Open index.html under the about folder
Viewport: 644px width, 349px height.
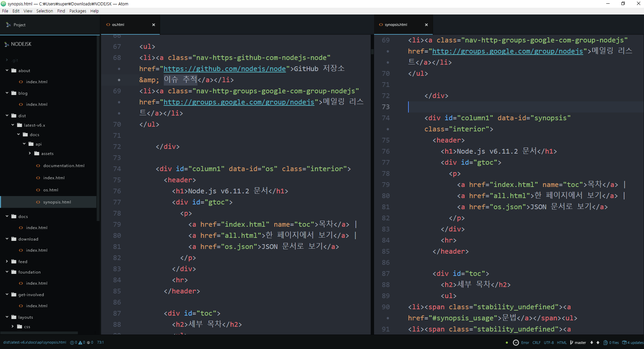pos(37,82)
